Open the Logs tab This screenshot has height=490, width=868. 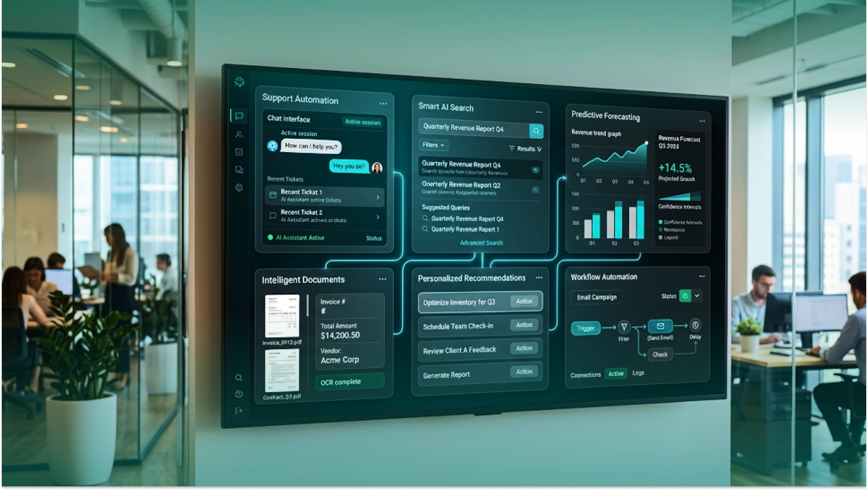point(638,373)
